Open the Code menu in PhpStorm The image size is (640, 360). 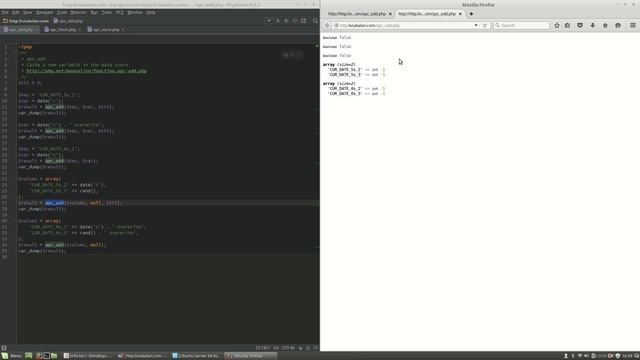(x=62, y=13)
